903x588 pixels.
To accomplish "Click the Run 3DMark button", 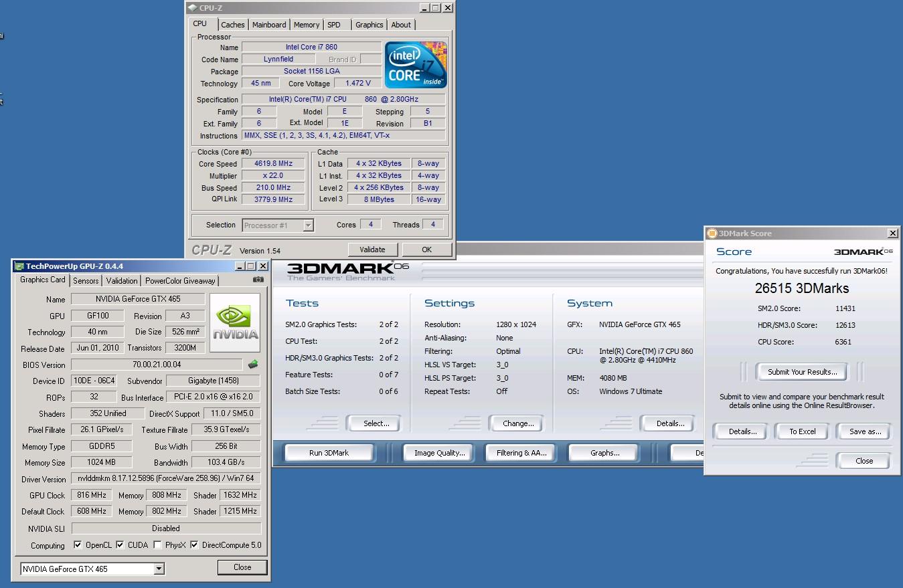I will click(329, 453).
